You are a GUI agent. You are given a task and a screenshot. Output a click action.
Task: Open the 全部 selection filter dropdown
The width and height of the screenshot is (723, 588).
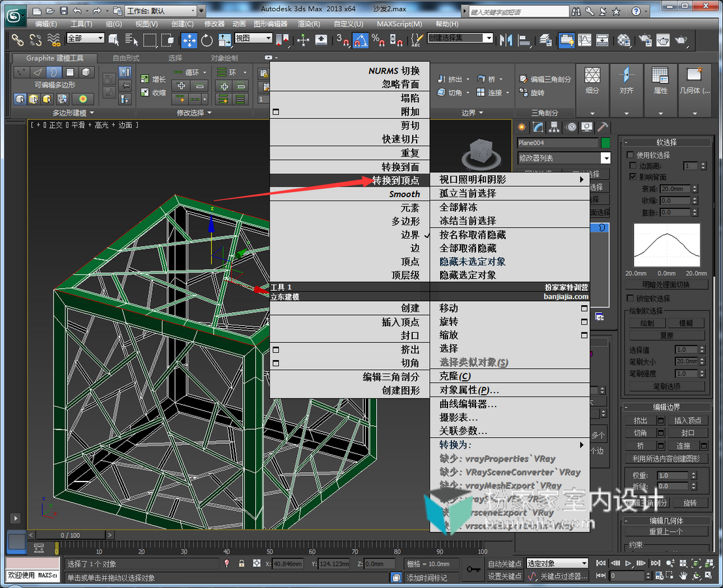pos(86,39)
